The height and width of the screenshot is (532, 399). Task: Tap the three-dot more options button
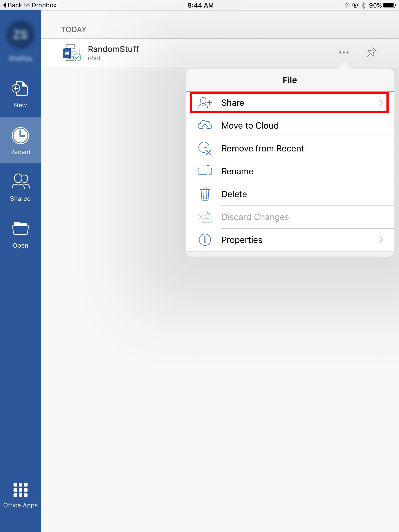click(344, 52)
